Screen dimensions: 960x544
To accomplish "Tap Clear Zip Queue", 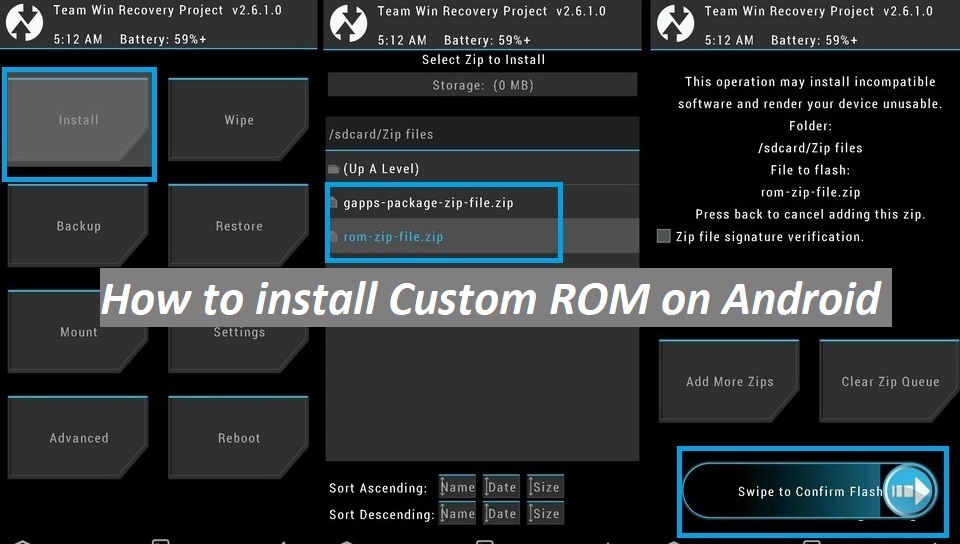I will pos(890,381).
